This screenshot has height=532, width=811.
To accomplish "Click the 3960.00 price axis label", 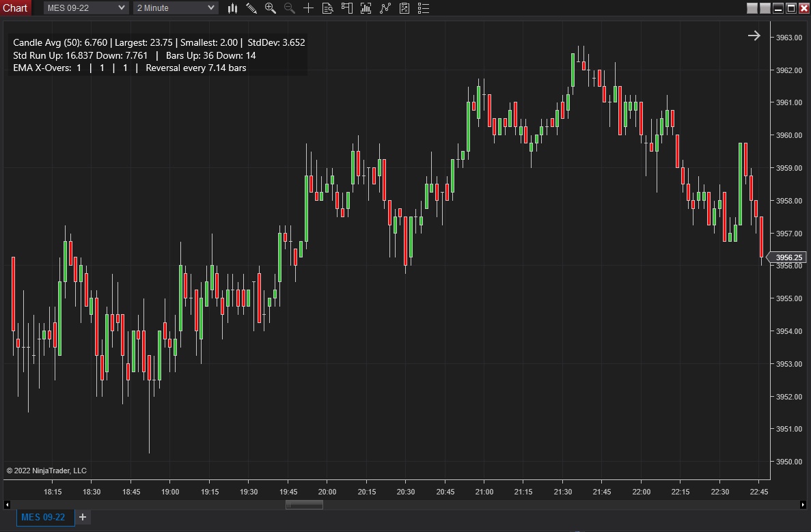I will (x=788, y=135).
